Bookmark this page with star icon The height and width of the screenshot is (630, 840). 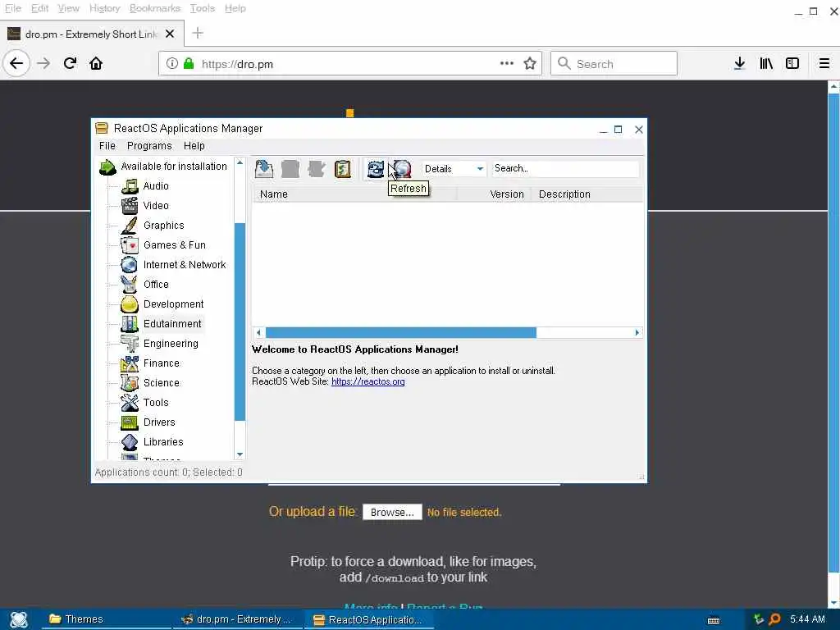[x=530, y=64]
